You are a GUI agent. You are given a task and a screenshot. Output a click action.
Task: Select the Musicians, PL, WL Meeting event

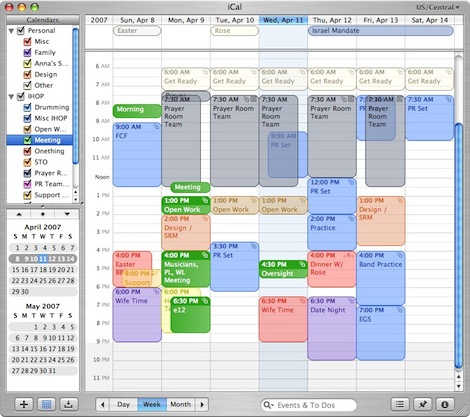tap(186, 269)
